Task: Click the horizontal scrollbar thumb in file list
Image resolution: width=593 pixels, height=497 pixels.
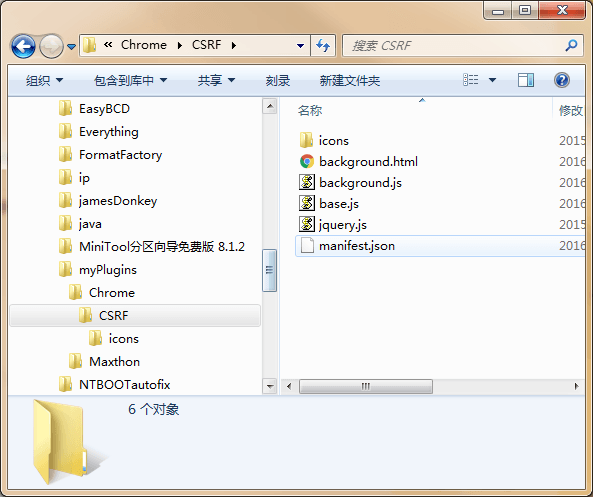Action: pos(366,386)
